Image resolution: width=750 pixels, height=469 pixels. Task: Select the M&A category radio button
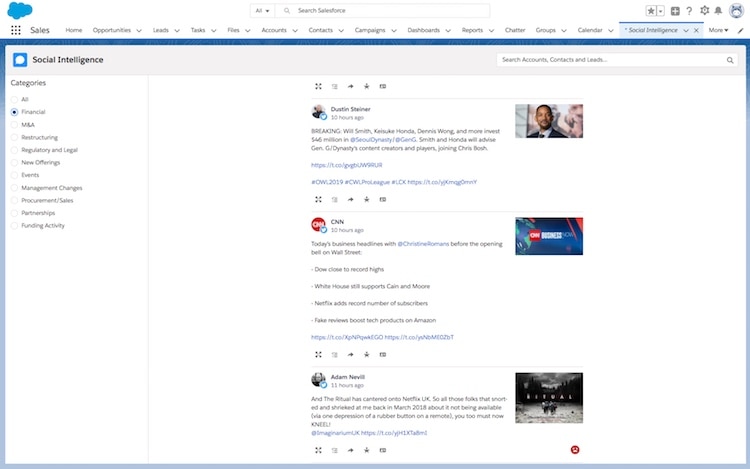point(15,124)
